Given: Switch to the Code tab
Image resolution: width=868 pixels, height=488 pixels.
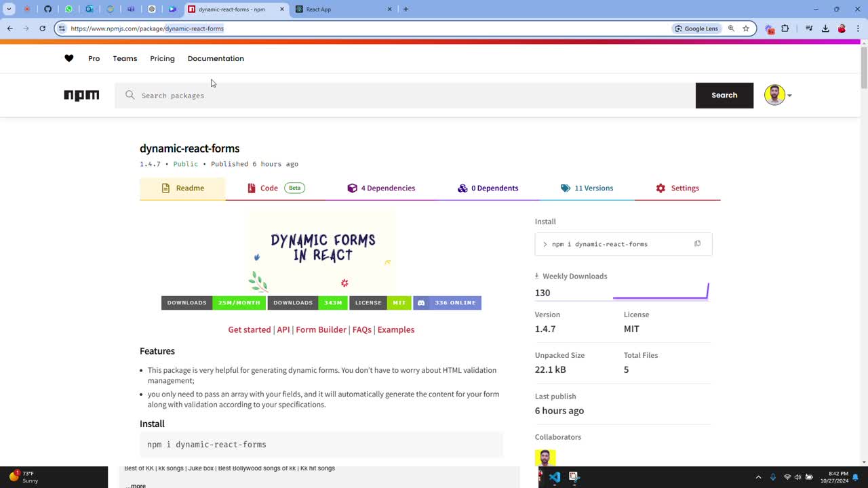Looking at the screenshot, I should pos(276,188).
